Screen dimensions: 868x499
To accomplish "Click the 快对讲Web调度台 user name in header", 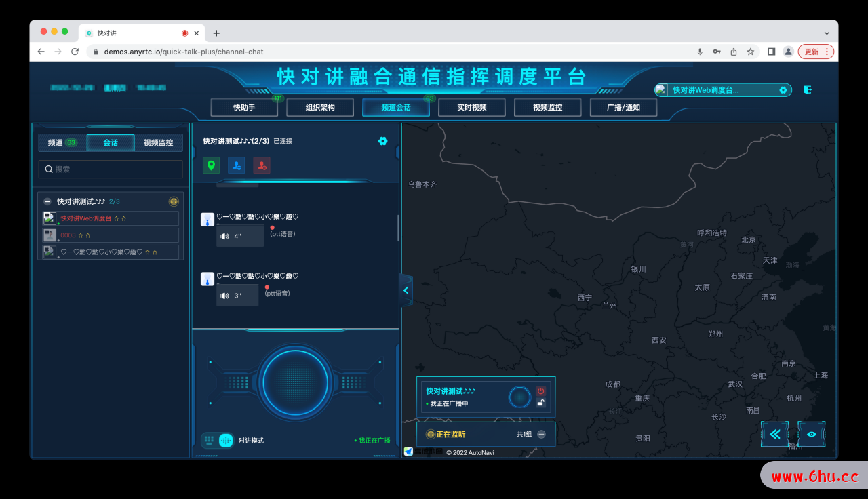I will click(x=705, y=89).
